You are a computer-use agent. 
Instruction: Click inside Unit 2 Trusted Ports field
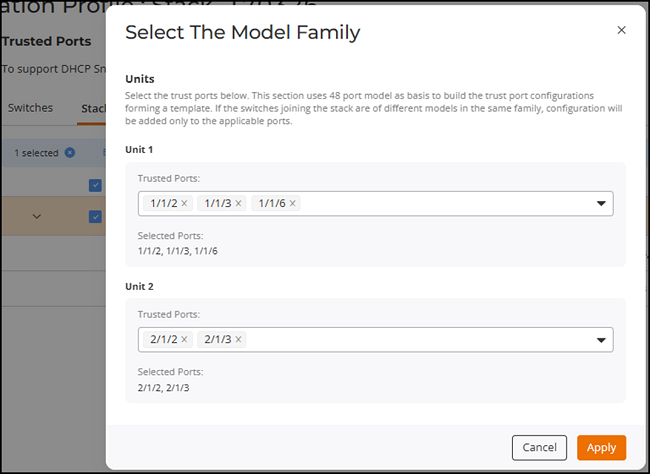(420, 340)
